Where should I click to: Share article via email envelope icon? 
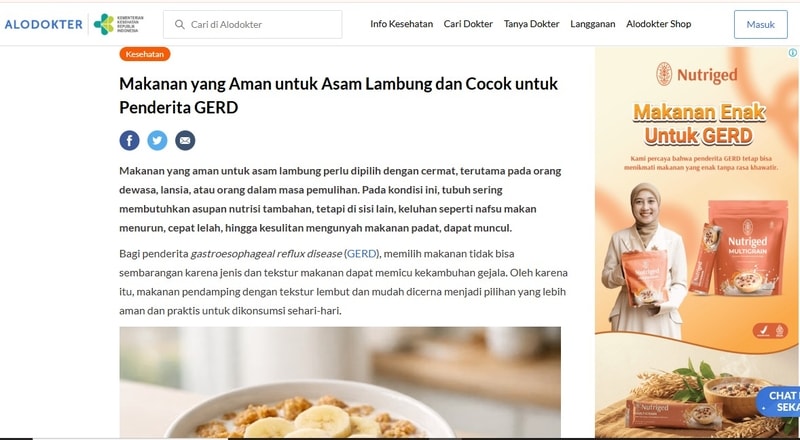(x=185, y=140)
